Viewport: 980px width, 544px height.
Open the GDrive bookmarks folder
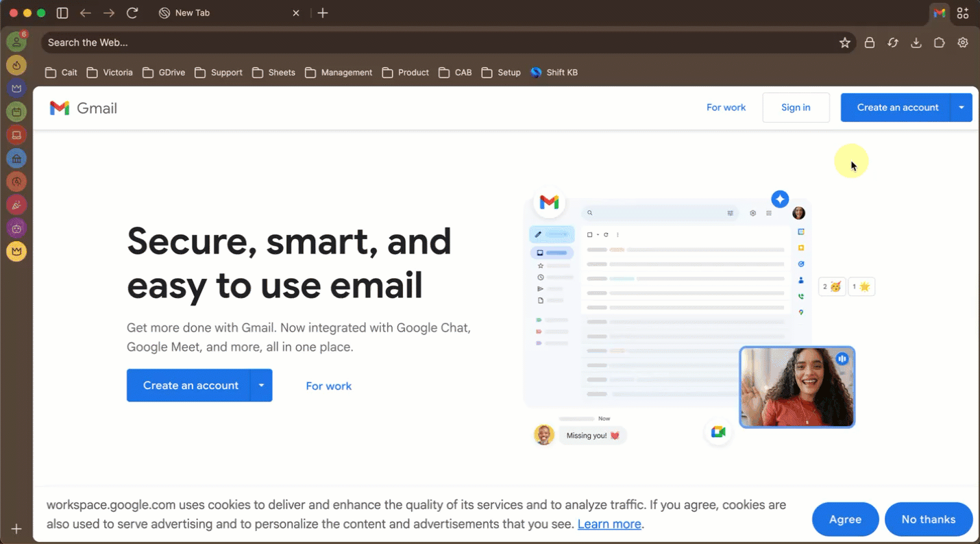coord(164,73)
